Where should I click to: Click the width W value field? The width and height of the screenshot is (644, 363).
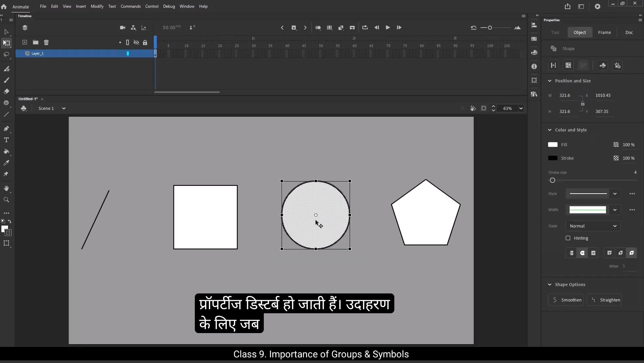pos(569,95)
